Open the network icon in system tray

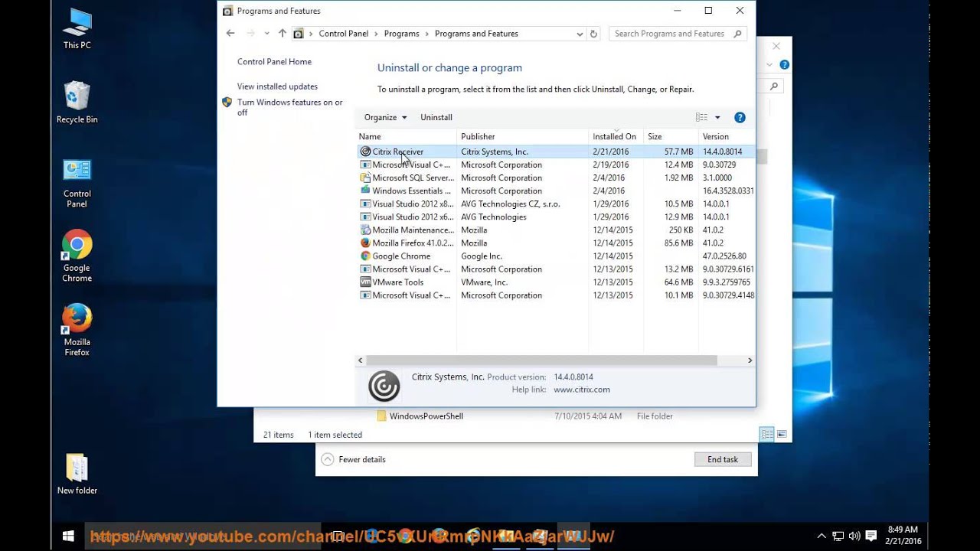point(838,536)
